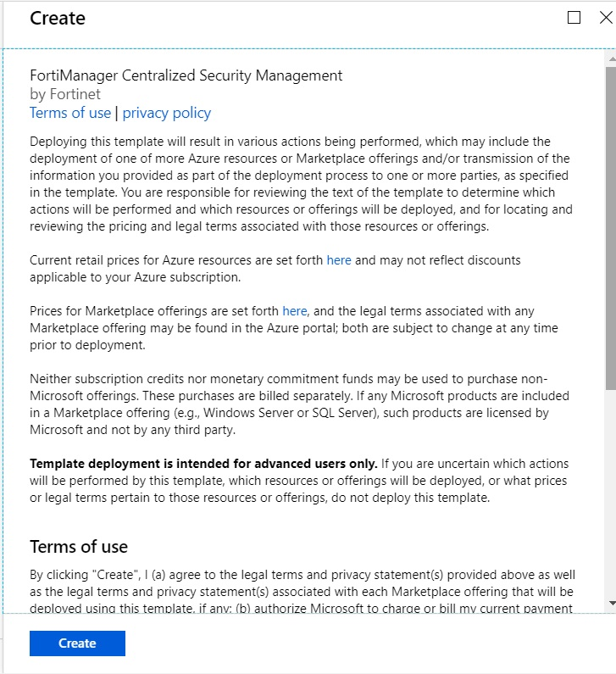The image size is (616, 674).
Task: Click the scroll down arrow
Action: [611, 603]
